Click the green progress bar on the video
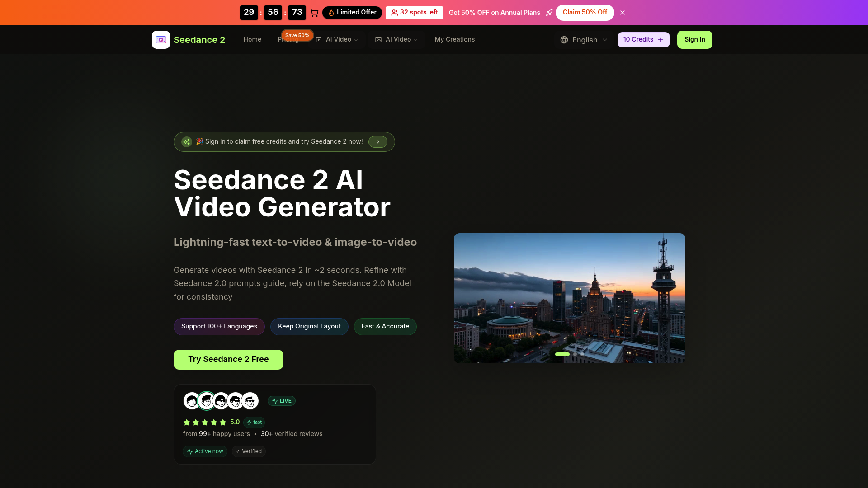This screenshot has width=868, height=488. [562, 354]
